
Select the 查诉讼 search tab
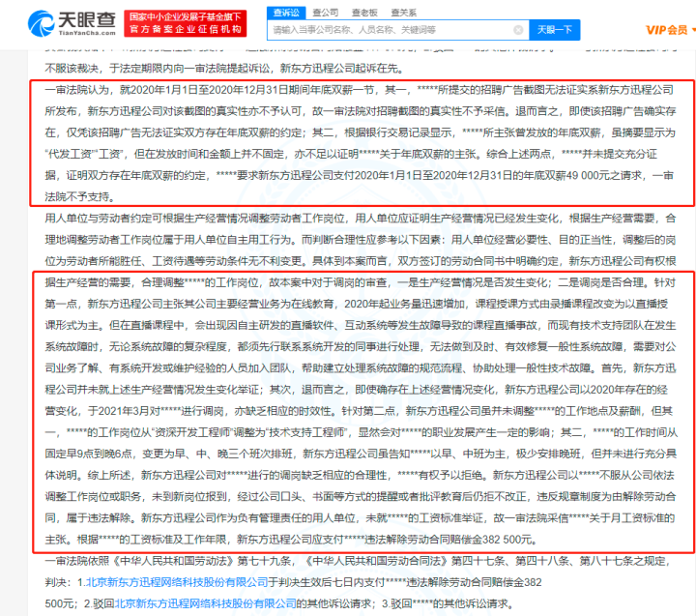286,13
